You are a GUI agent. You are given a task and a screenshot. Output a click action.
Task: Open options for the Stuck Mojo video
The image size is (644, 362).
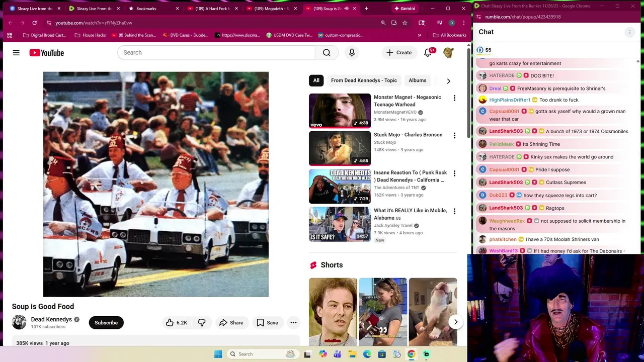coord(454,136)
